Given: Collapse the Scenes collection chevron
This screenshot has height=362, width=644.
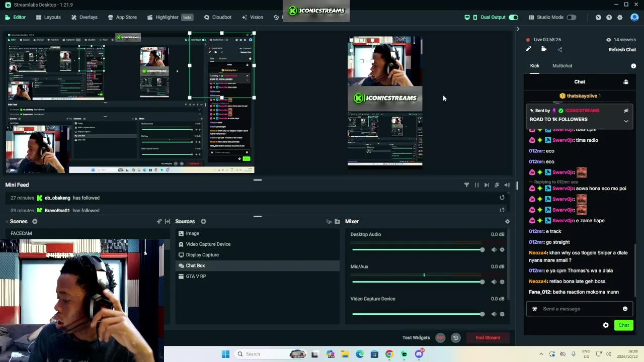Looking at the screenshot, I should click(7, 221).
